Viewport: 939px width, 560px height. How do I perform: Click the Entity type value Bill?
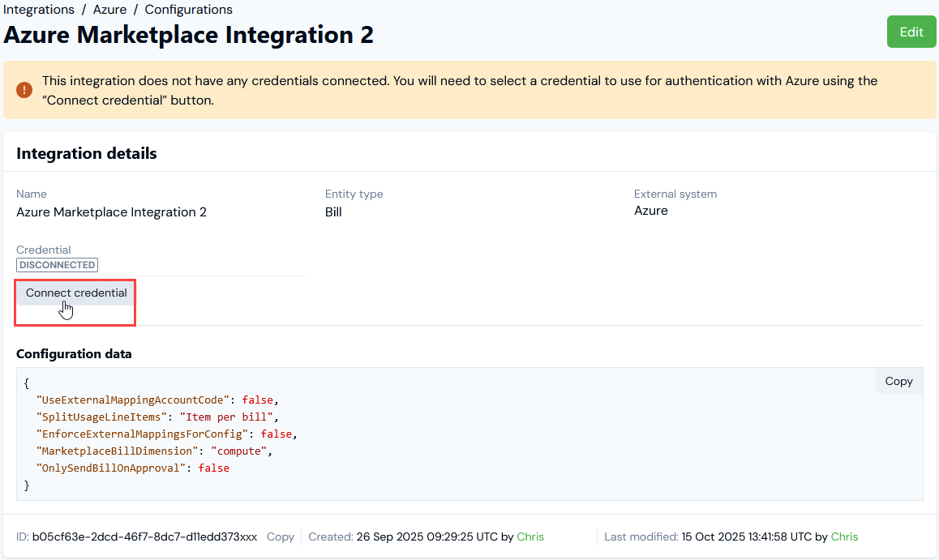pyautogui.click(x=333, y=212)
